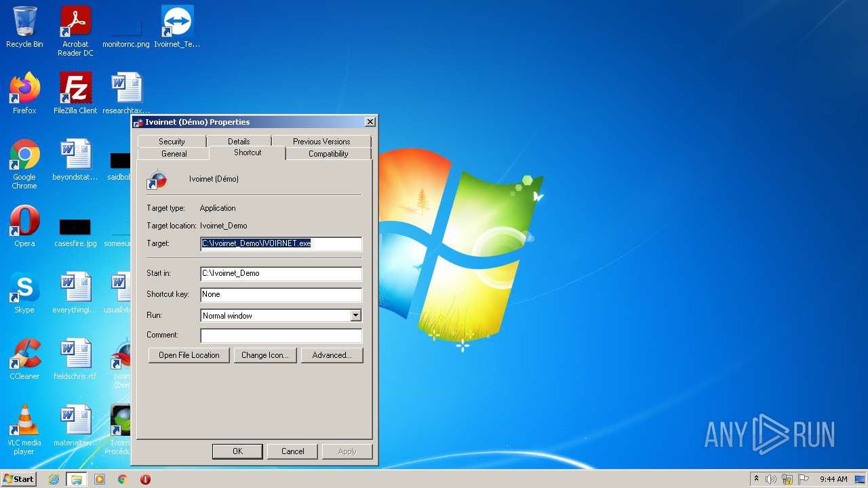Select the monitornc.png file icon
Image resolution: width=868 pixels, height=488 pixels.
click(126, 31)
